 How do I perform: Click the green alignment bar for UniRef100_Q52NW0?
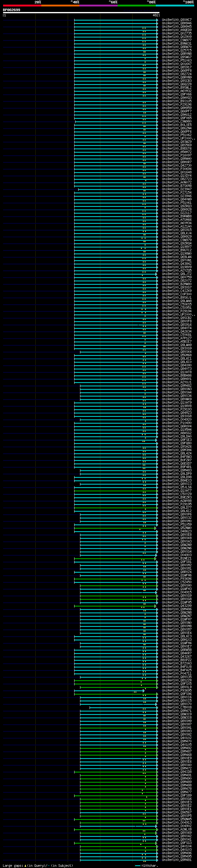pos(115,528)
